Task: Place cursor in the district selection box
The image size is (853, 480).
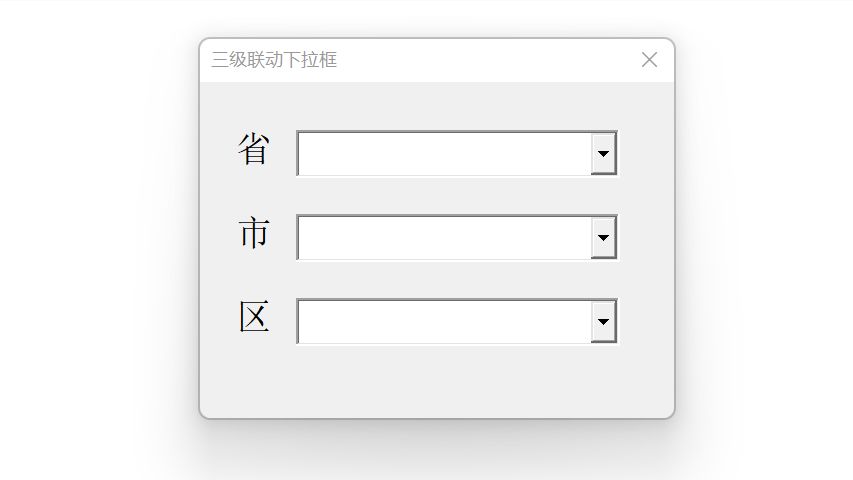Action: (x=444, y=322)
